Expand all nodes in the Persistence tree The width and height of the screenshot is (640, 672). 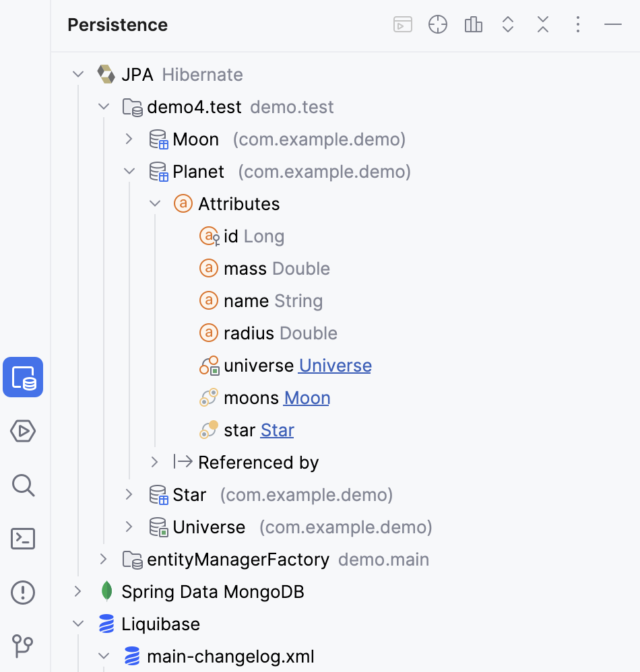pos(508,24)
